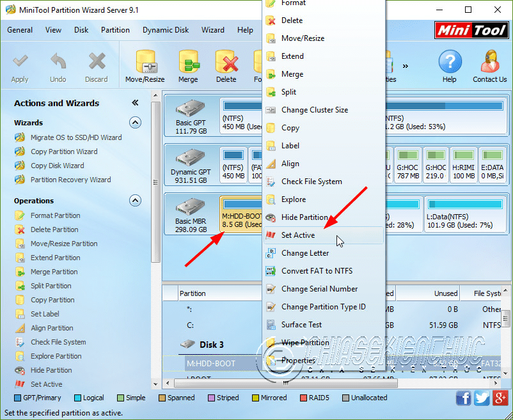The height and width of the screenshot is (420, 513).
Task: Open the Partition menu
Action: point(115,30)
